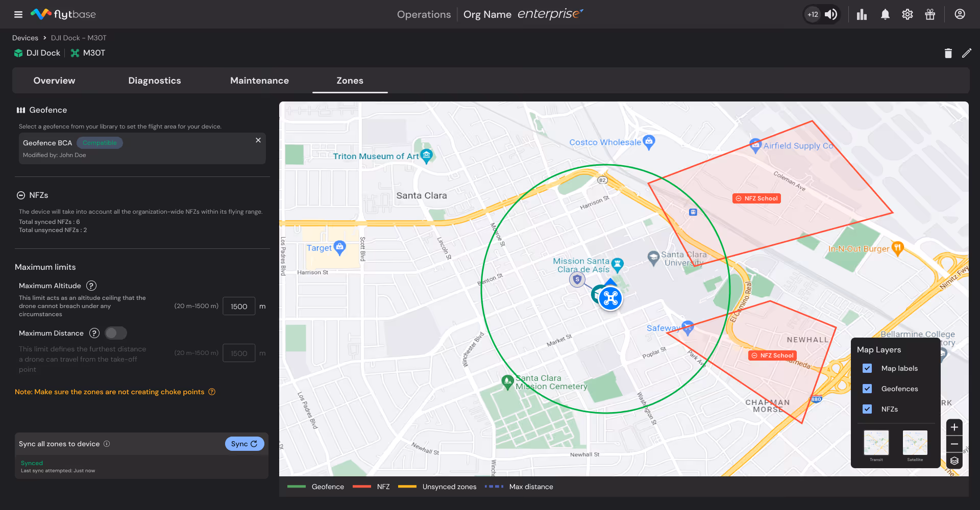
Task: Open the +12 alerts counter
Action: pos(813,14)
